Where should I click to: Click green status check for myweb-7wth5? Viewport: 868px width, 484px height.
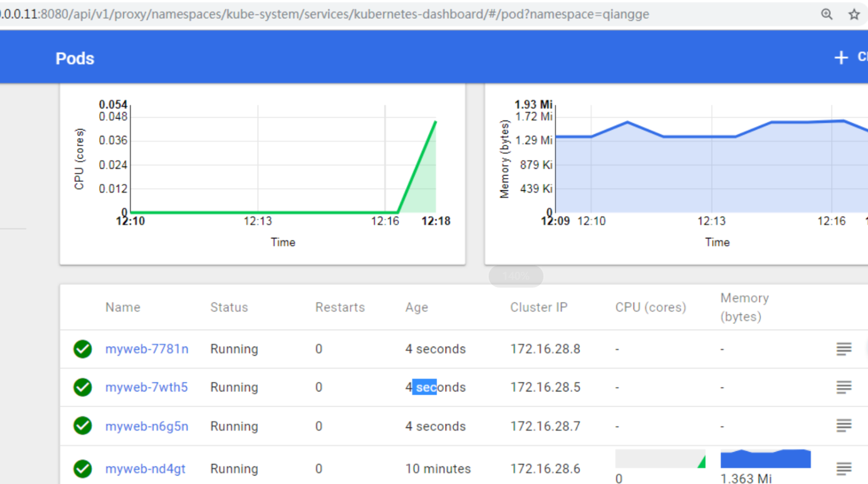click(x=83, y=387)
